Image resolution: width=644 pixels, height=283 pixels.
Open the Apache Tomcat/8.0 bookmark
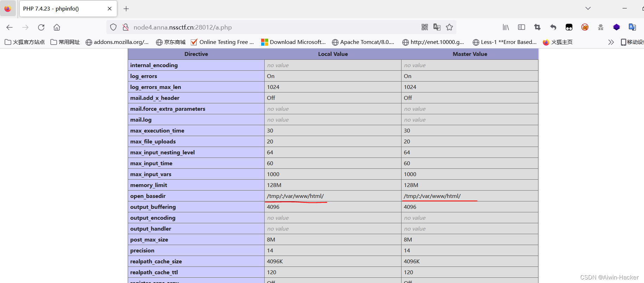[363, 42]
